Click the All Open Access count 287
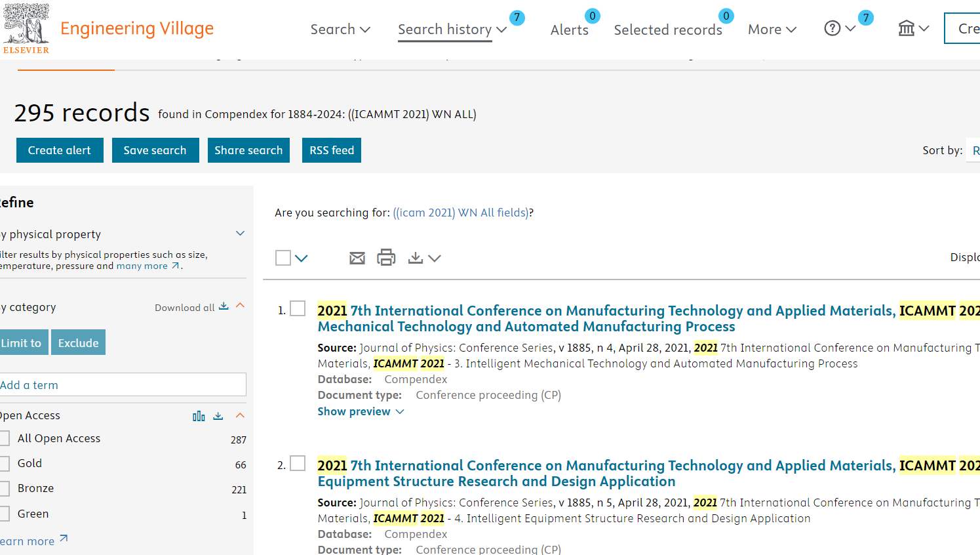The width and height of the screenshot is (980, 555). 239,440
